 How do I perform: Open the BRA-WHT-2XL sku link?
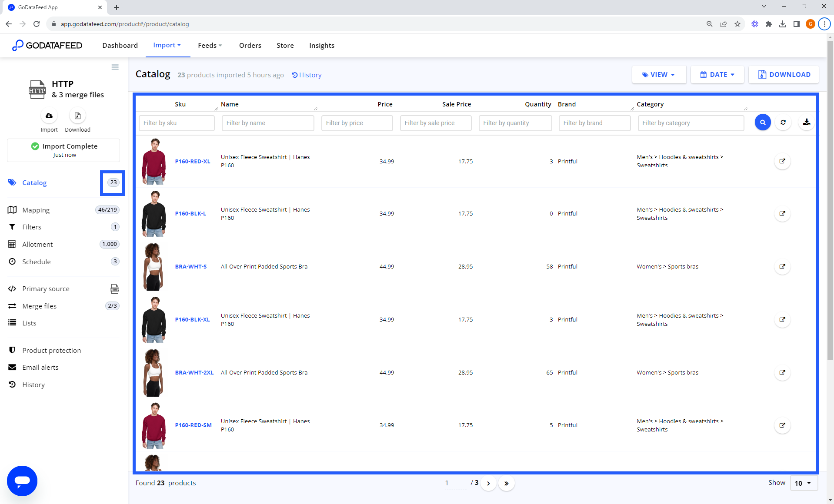click(x=194, y=373)
